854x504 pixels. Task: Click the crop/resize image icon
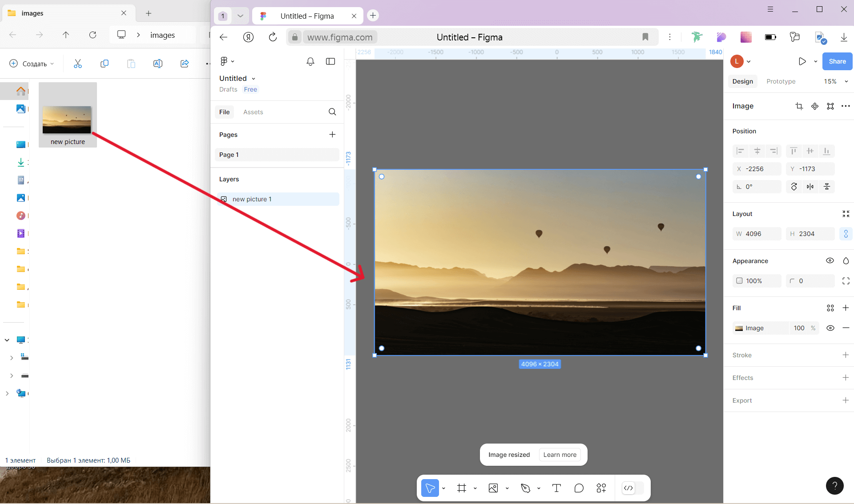[x=799, y=106]
